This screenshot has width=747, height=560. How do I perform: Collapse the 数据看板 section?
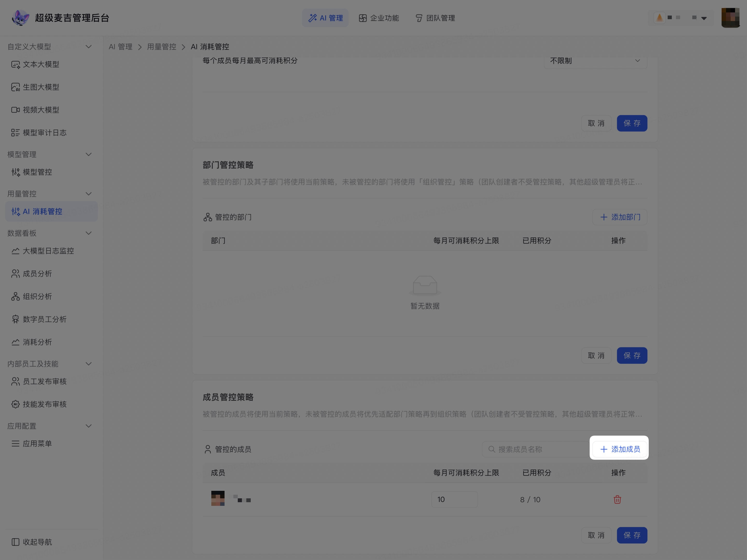[x=88, y=233]
